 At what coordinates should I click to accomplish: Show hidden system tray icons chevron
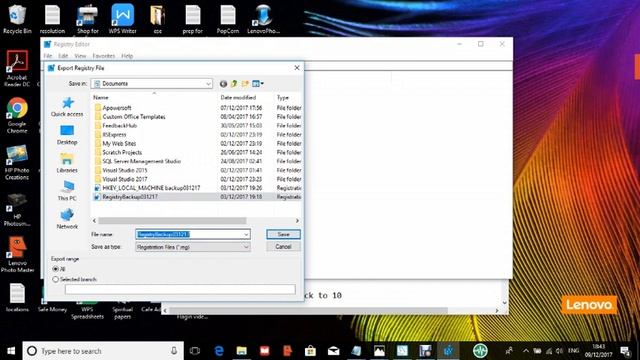tap(526, 351)
